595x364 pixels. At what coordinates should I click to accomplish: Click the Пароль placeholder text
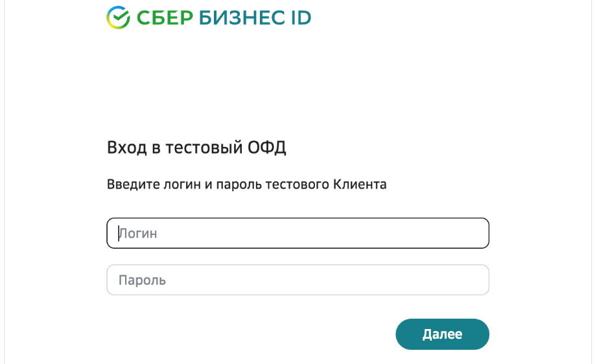point(142,280)
